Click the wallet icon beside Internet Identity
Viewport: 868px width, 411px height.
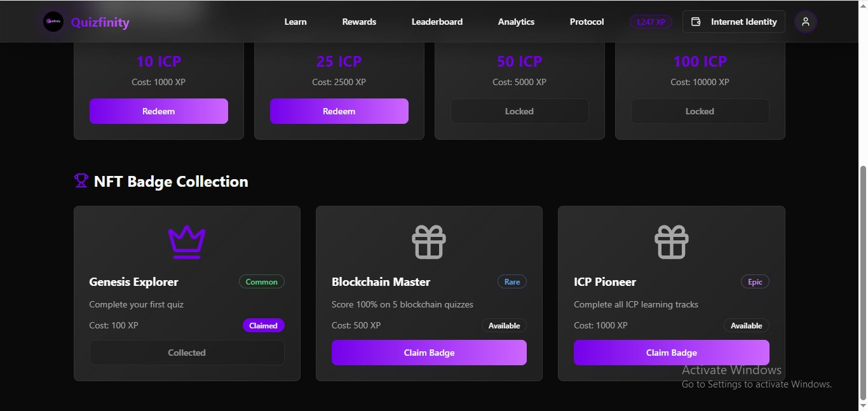pos(696,22)
